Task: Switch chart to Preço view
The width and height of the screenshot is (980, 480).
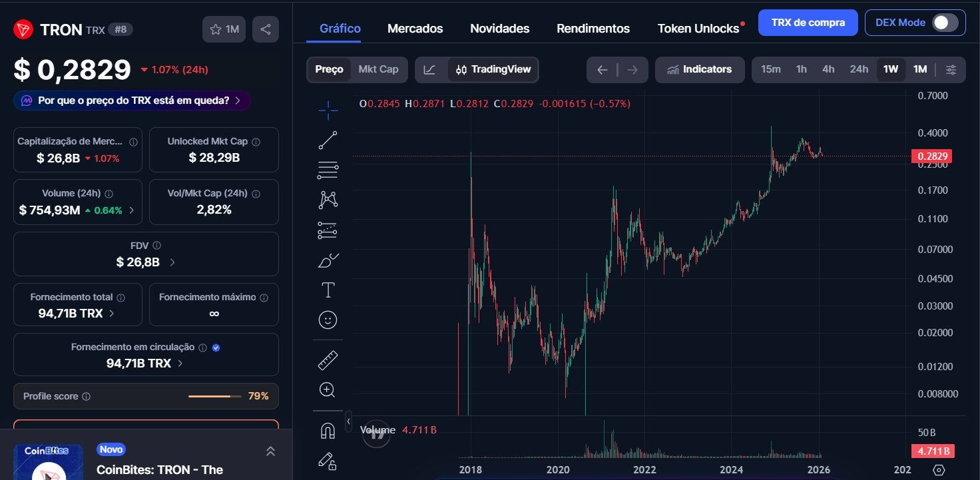Action: click(x=329, y=69)
